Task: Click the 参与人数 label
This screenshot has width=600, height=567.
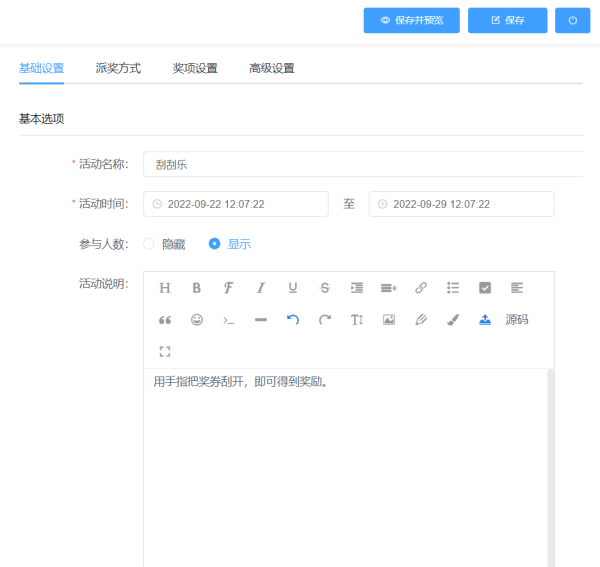Action: [x=104, y=244]
